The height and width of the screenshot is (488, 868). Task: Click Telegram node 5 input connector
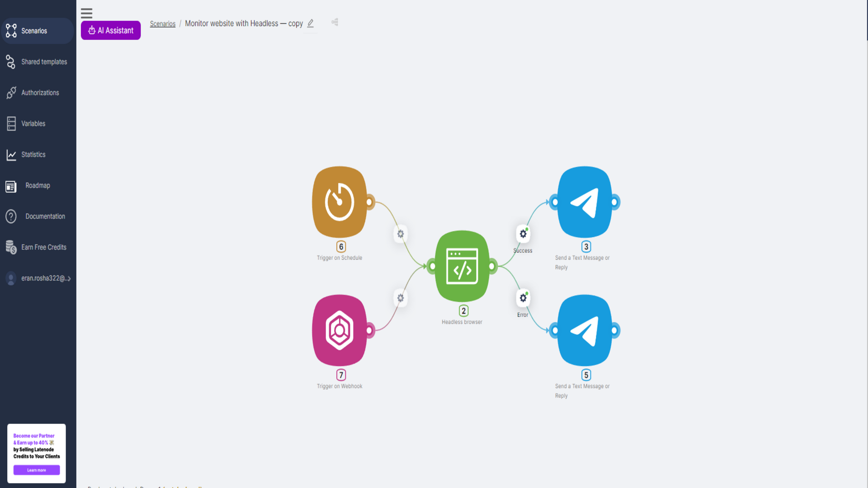[554, 330]
